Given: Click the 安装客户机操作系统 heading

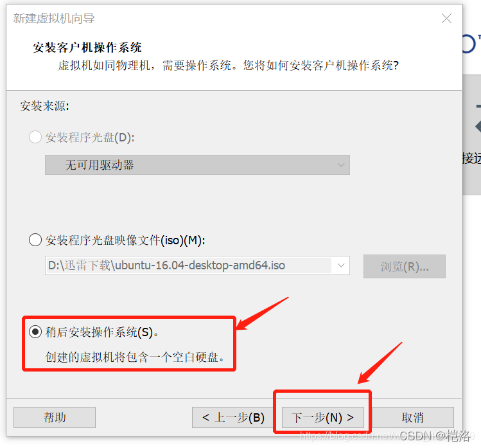Looking at the screenshot, I should (x=87, y=48).
